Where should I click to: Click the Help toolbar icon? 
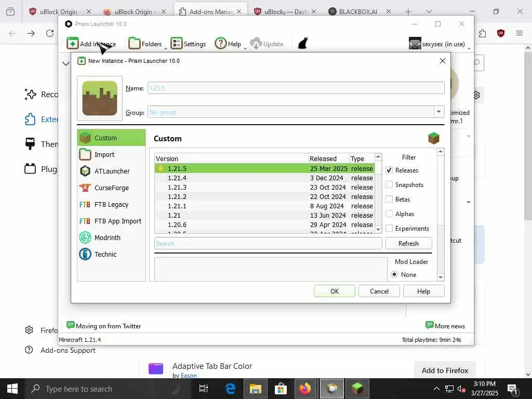(220, 44)
